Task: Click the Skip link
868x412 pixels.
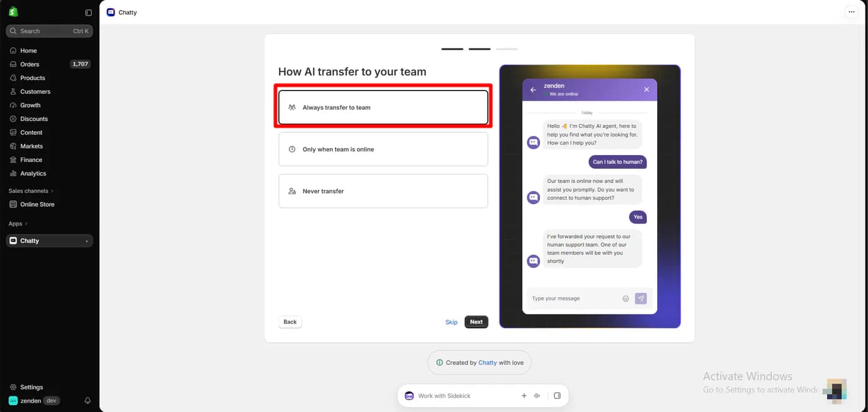Action: [x=451, y=322]
